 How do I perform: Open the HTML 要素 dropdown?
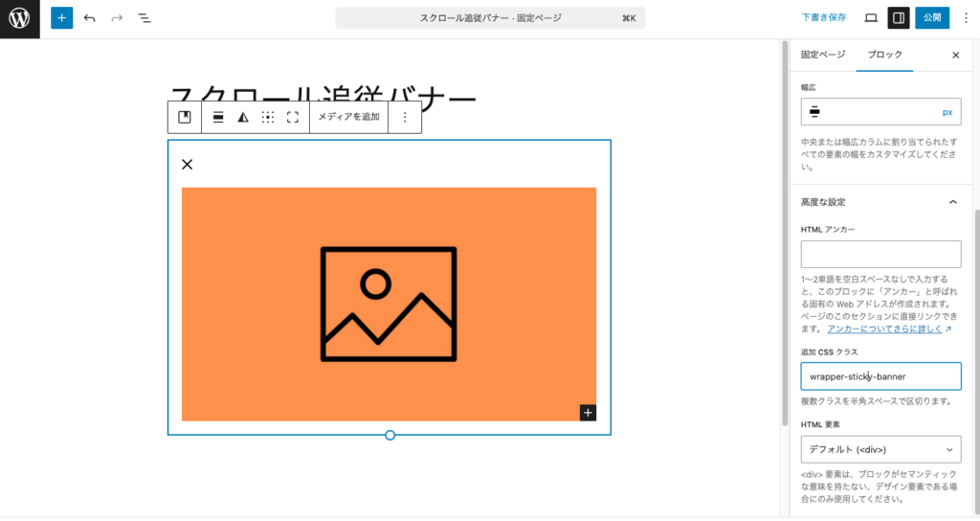(x=880, y=449)
